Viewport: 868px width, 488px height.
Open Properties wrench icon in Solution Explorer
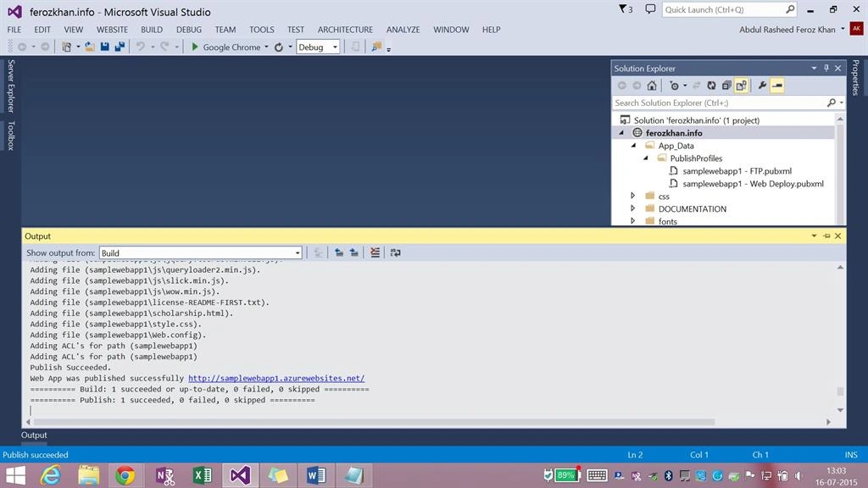click(x=762, y=86)
